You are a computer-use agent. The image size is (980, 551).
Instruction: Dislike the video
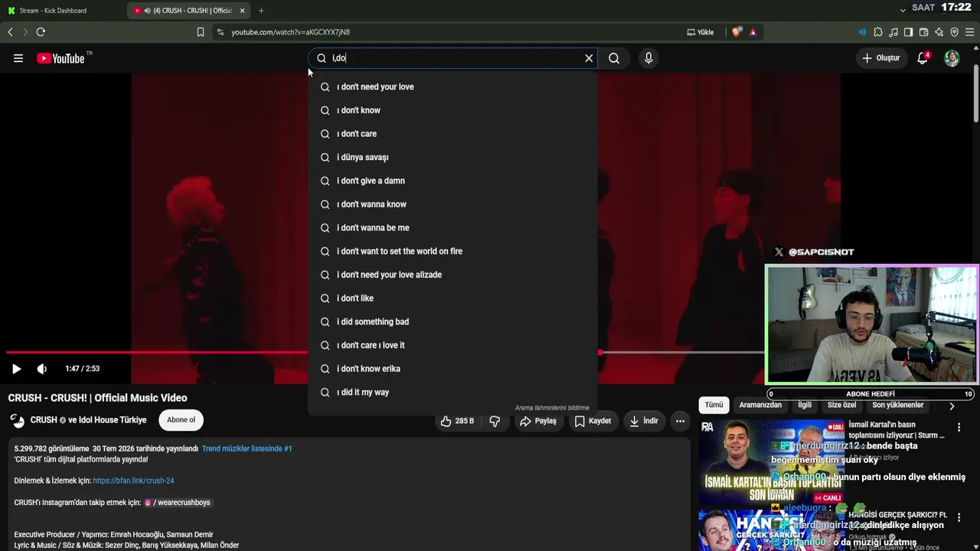click(x=495, y=421)
